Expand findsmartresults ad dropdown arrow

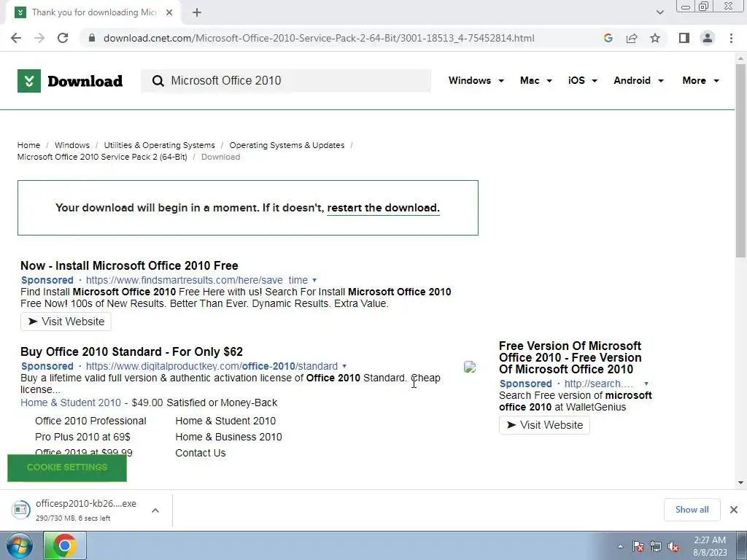[x=314, y=281]
